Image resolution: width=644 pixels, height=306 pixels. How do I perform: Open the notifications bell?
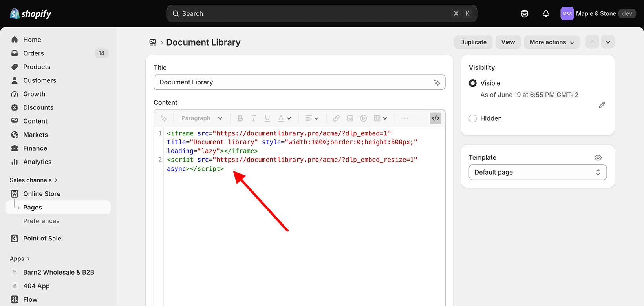[546, 14]
